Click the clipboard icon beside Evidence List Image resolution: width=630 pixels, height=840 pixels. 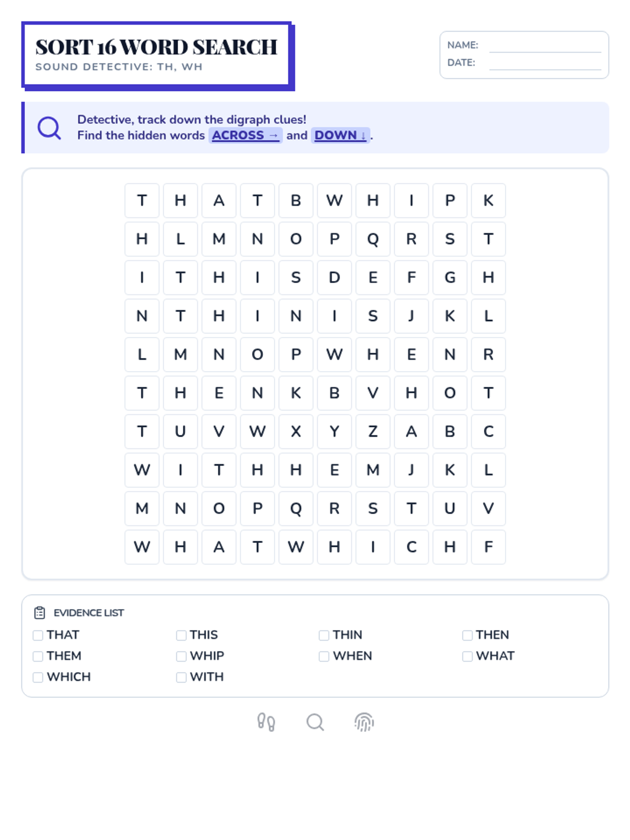(x=39, y=613)
